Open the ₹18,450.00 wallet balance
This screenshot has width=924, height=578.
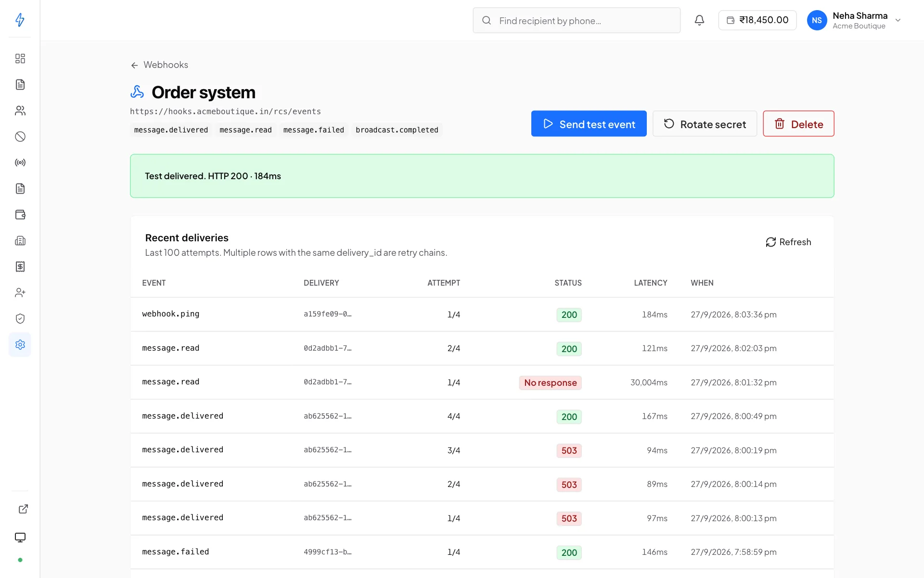757,20
